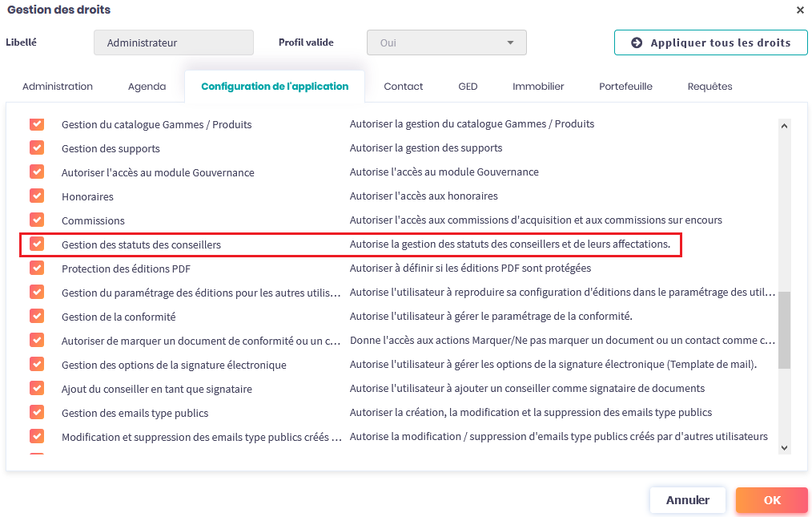Click the Libellé Administrateur text field
The image size is (812, 517).
[x=173, y=42]
